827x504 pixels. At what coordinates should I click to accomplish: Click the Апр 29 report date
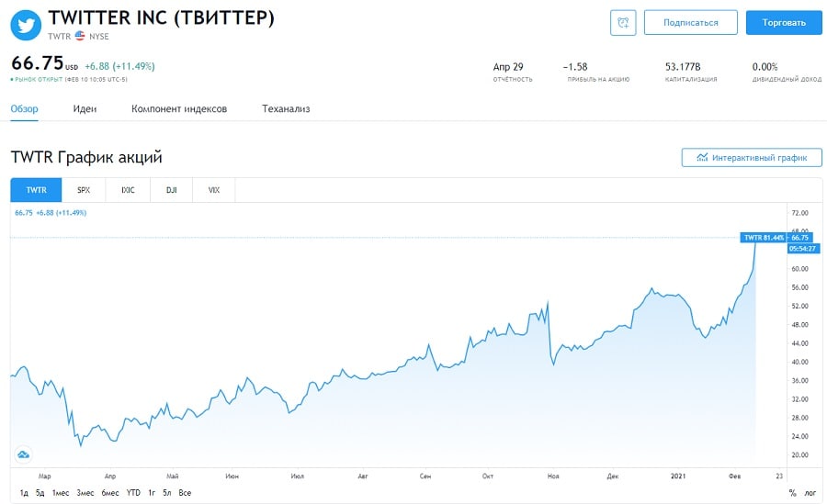508,67
